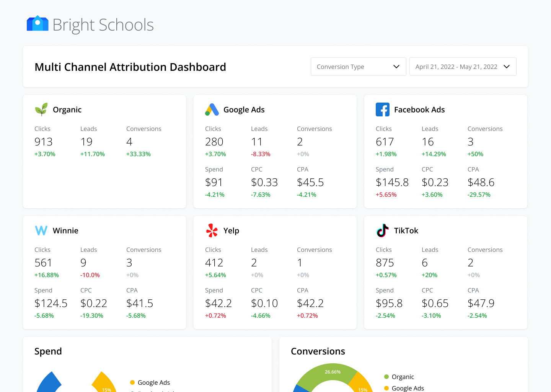The width and height of the screenshot is (551, 392).
Task: Click the Yelp burst logo icon
Action: click(x=212, y=230)
